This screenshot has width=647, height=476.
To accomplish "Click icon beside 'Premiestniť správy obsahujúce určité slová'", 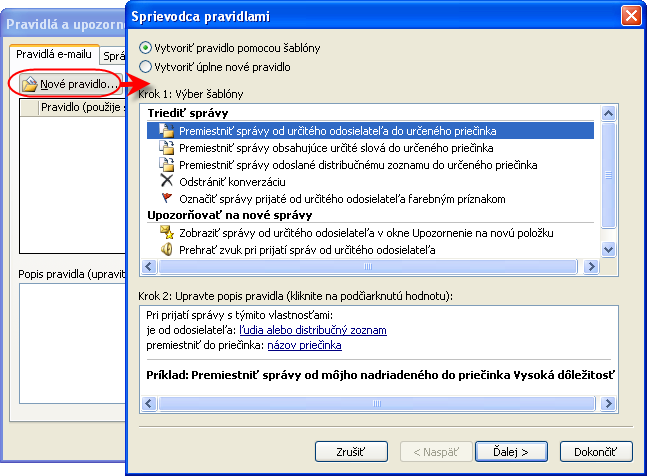I will coord(166,147).
